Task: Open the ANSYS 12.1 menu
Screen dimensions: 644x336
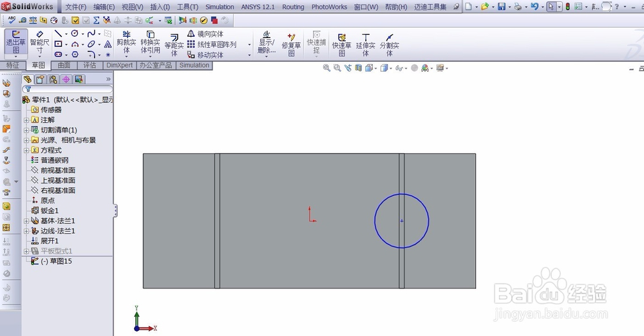Action: [x=258, y=7]
